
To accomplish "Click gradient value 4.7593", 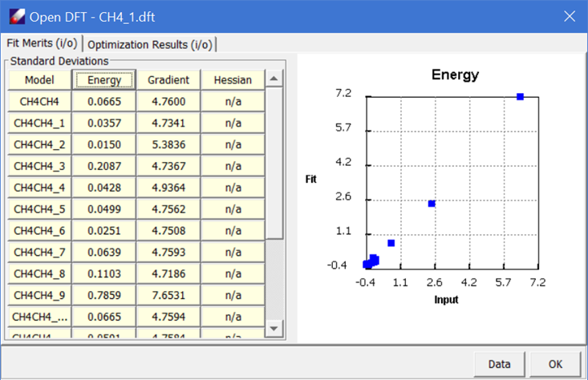I will point(168,253).
